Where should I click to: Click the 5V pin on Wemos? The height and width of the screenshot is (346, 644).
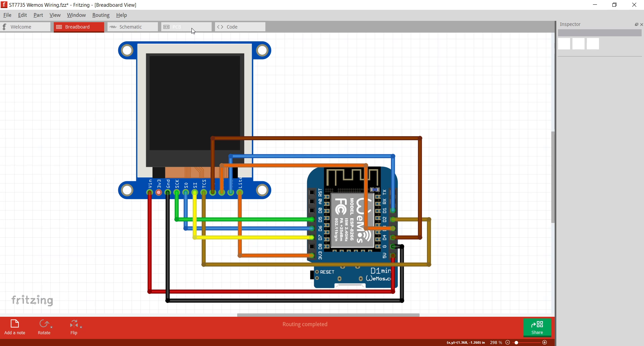coord(393,256)
